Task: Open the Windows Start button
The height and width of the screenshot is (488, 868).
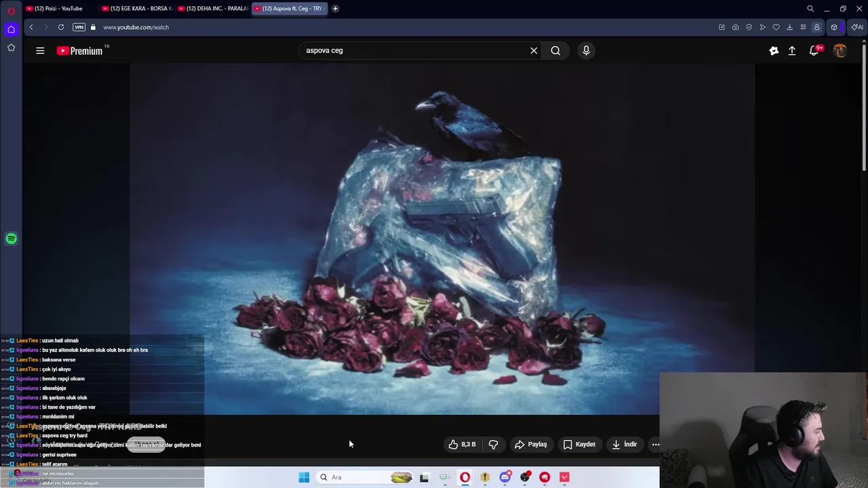Action: [304, 477]
